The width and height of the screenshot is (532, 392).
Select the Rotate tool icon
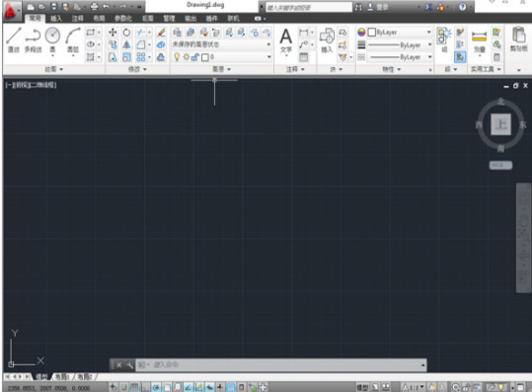(x=126, y=33)
